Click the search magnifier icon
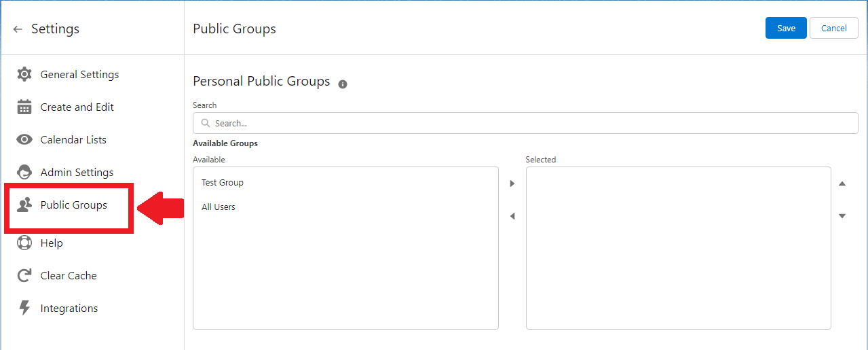This screenshot has height=350, width=868. [x=206, y=123]
